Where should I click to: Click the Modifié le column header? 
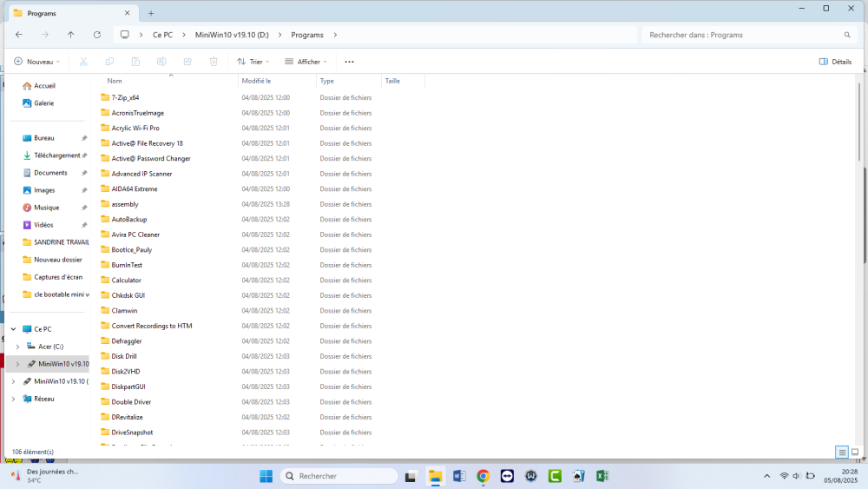pyautogui.click(x=257, y=81)
